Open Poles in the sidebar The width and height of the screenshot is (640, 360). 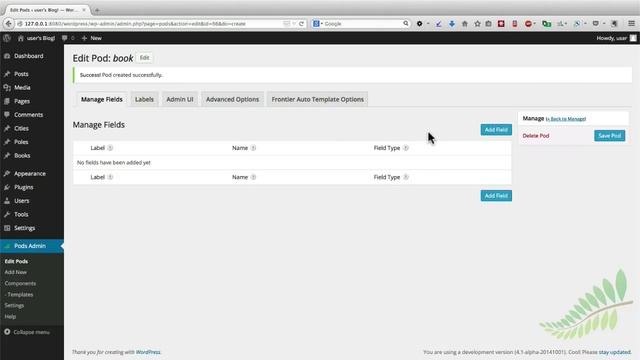pyautogui.click(x=21, y=142)
